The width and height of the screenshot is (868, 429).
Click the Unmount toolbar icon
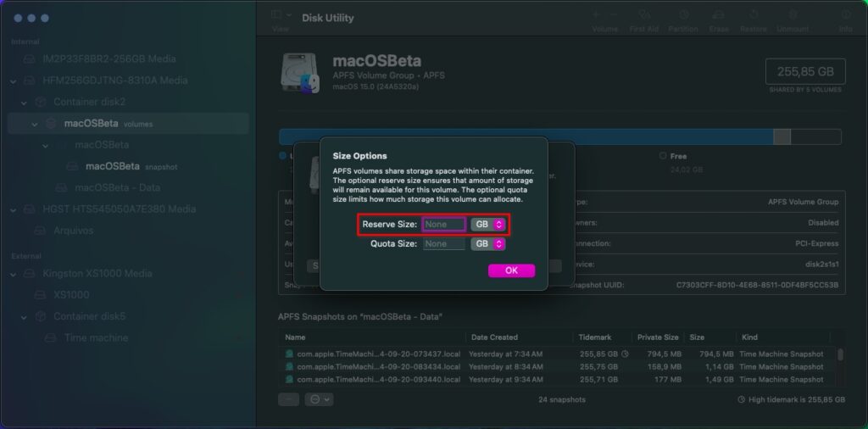pyautogui.click(x=793, y=15)
